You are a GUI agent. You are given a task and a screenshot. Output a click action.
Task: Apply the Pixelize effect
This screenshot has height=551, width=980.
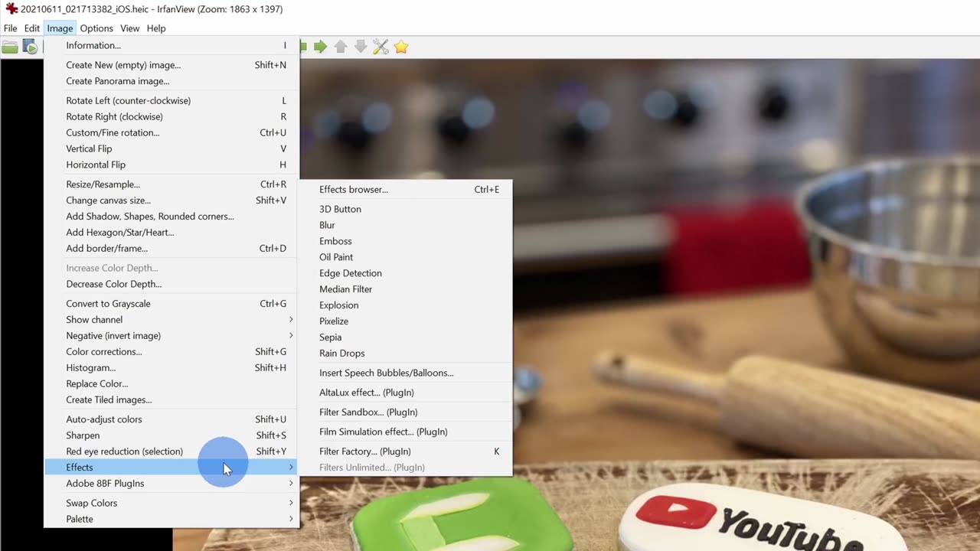pos(405,321)
